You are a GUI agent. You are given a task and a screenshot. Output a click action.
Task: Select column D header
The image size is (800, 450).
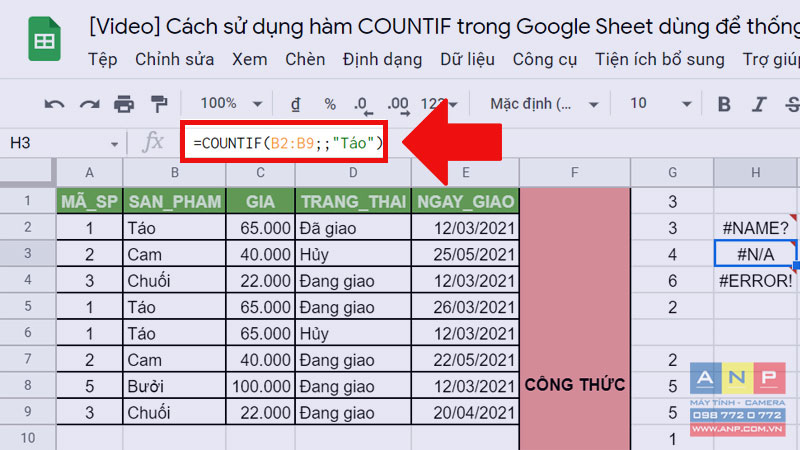[x=353, y=172]
